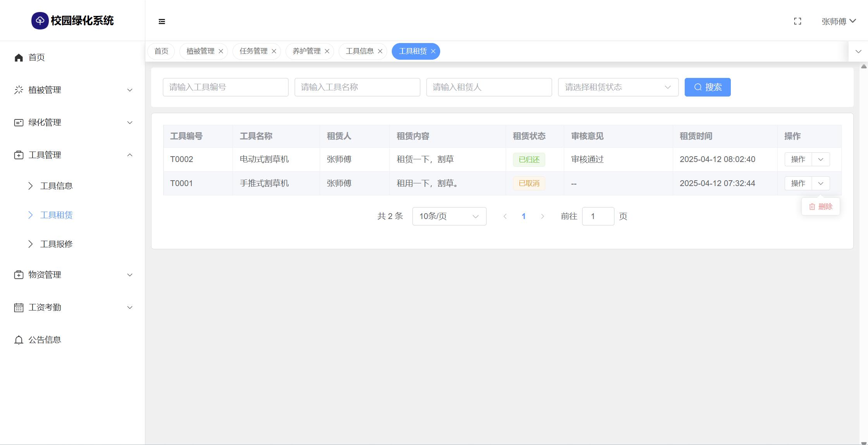Image resolution: width=868 pixels, height=445 pixels.
Task: Close the 工具租赁 tab
Action: tap(433, 51)
